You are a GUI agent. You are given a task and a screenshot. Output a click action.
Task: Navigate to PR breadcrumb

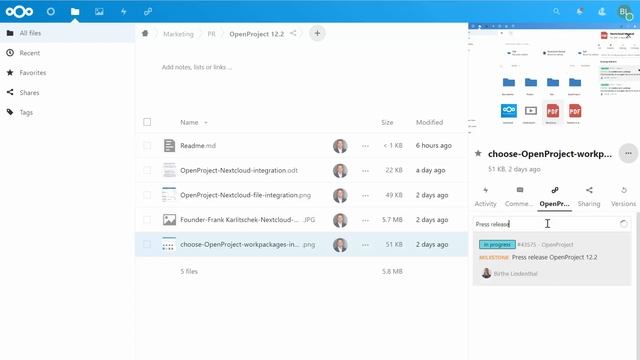211,34
